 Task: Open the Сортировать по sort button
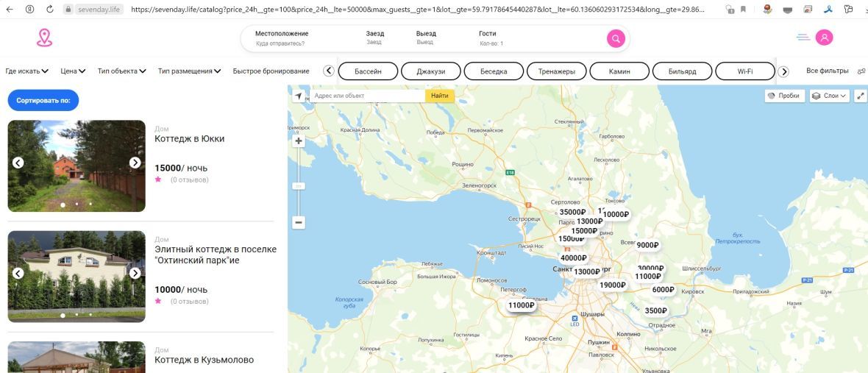43,100
